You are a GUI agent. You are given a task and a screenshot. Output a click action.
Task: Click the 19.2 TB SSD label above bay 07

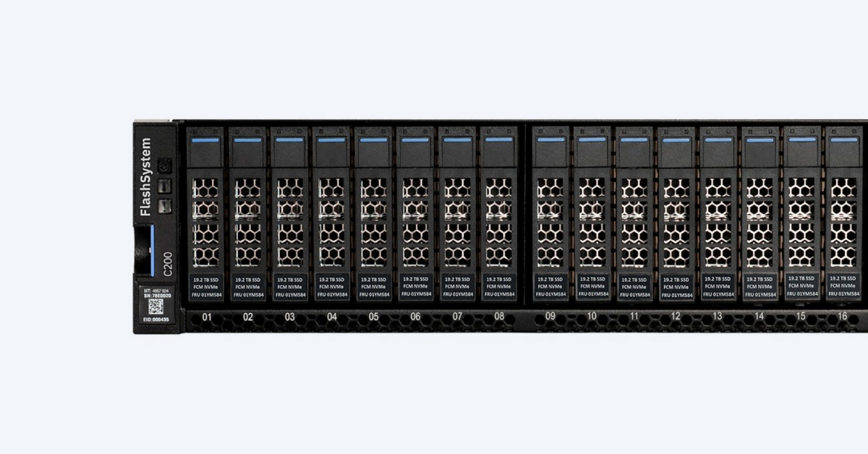click(457, 279)
